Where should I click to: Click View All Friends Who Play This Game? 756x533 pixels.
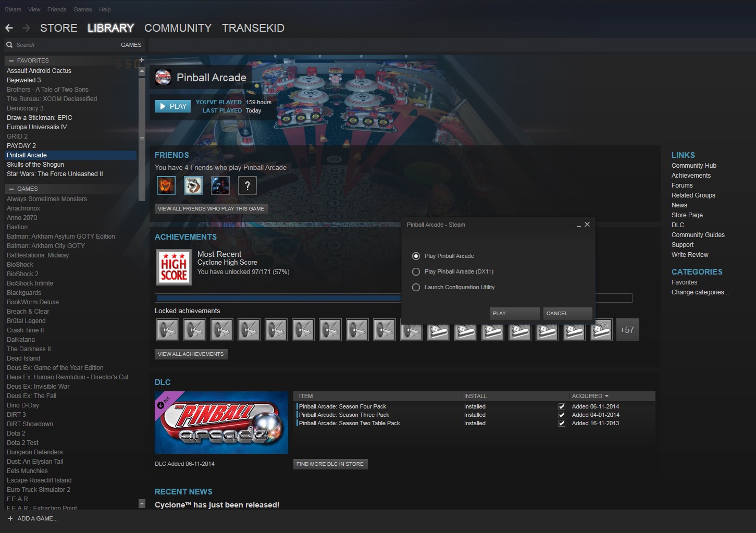pyautogui.click(x=211, y=208)
